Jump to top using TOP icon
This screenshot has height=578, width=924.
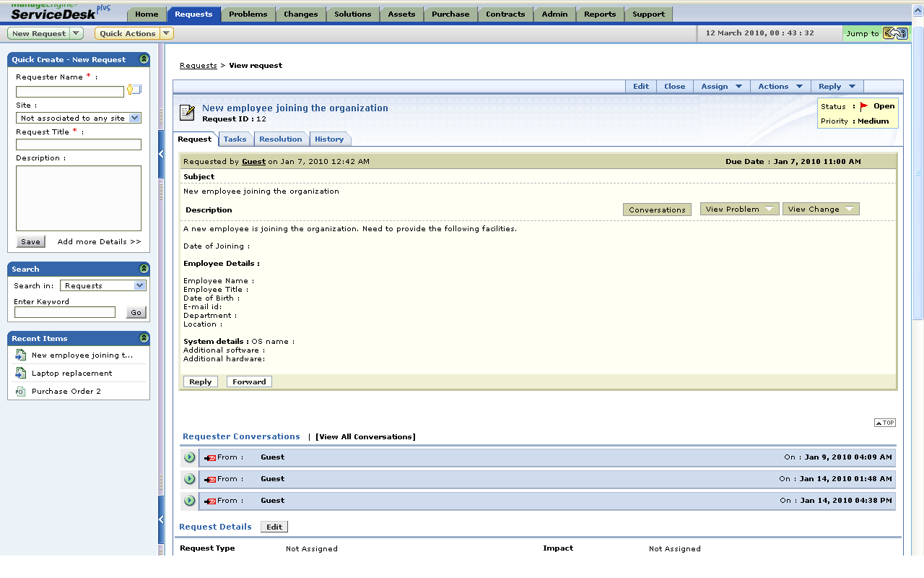click(x=885, y=423)
